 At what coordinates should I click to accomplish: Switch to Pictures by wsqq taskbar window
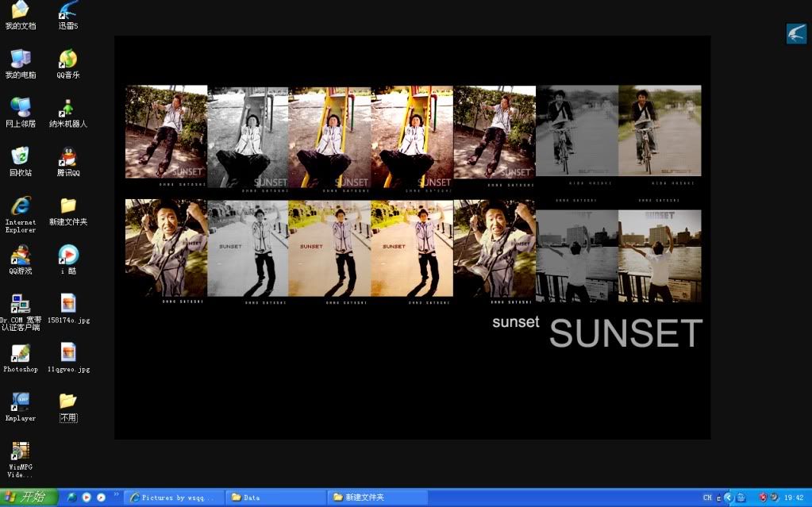(173, 497)
